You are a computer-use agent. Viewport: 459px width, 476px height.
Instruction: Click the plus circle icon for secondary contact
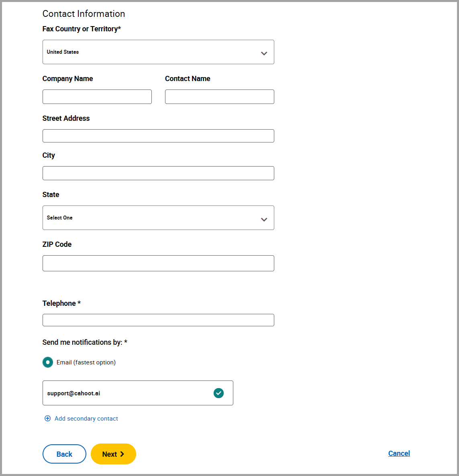click(48, 418)
